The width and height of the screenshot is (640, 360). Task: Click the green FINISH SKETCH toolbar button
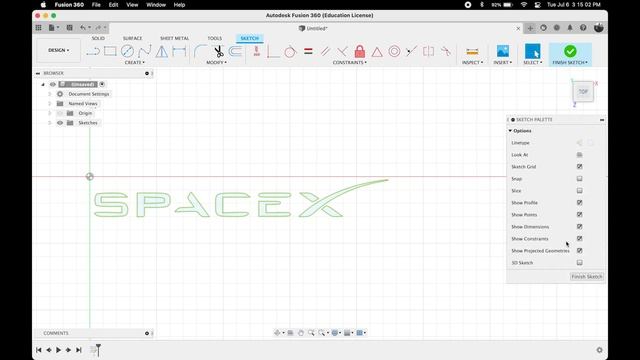click(x=570, y=54)
